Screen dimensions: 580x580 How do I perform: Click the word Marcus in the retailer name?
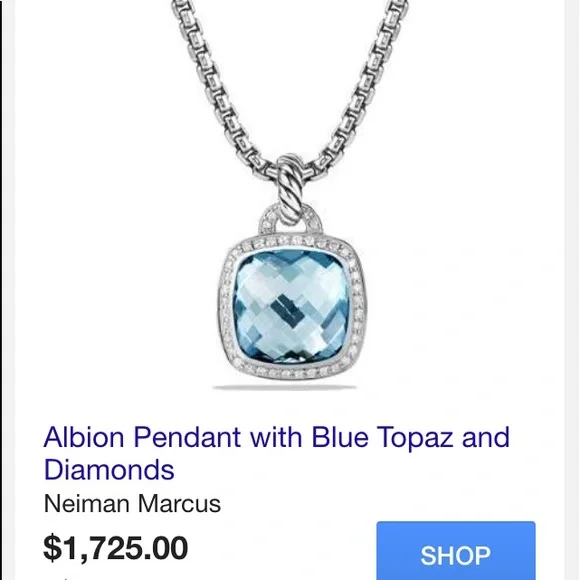click(x=179, y=504)
